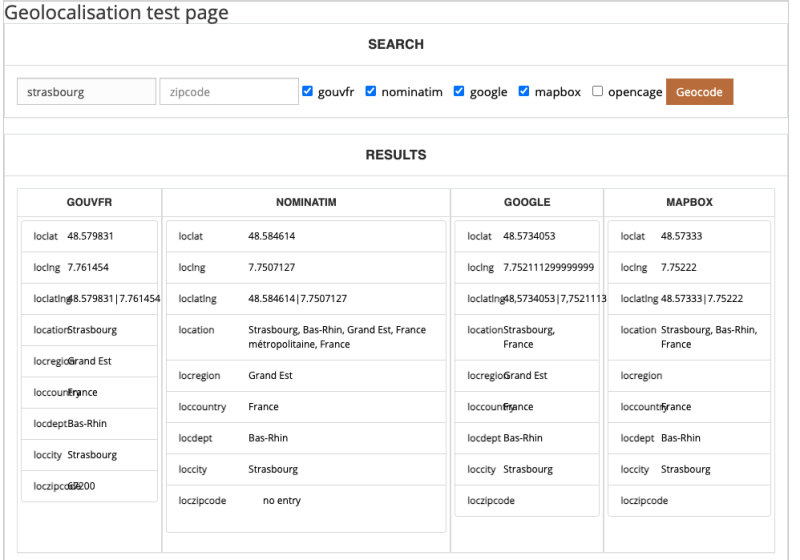Click the GOUVFR column header
The height and width of the screenshot is (560, 800).
tap(89, 202)
